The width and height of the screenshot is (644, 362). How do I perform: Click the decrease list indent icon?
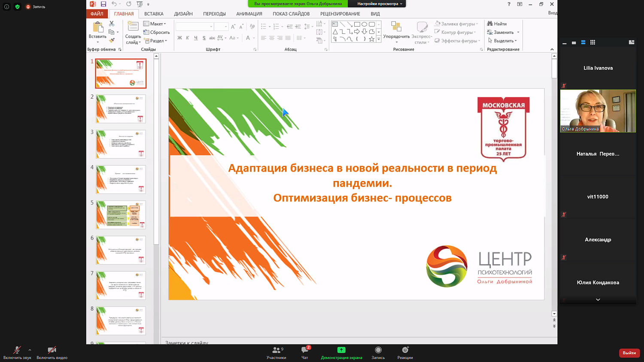click(290, 27)
